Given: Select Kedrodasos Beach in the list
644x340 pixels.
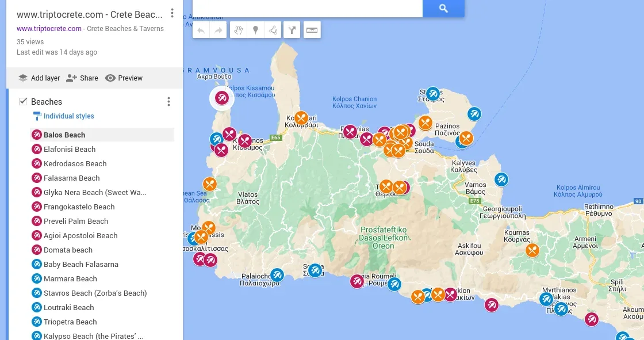Looking at the screenshot, I should (102, 163).
